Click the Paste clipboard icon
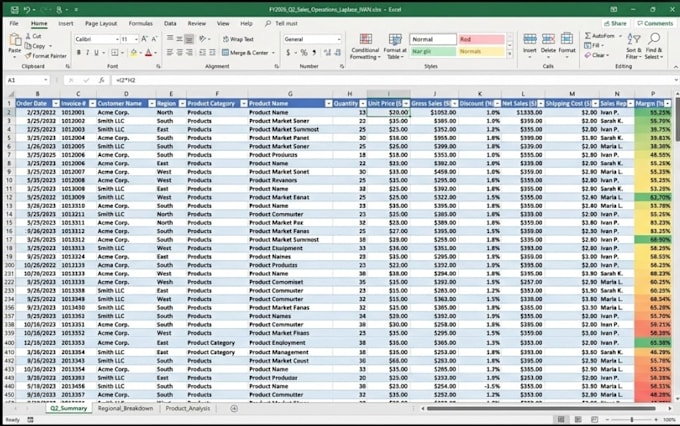Image resolution: width=680 pixels, height=426 pixels. [x=15, y=40]
